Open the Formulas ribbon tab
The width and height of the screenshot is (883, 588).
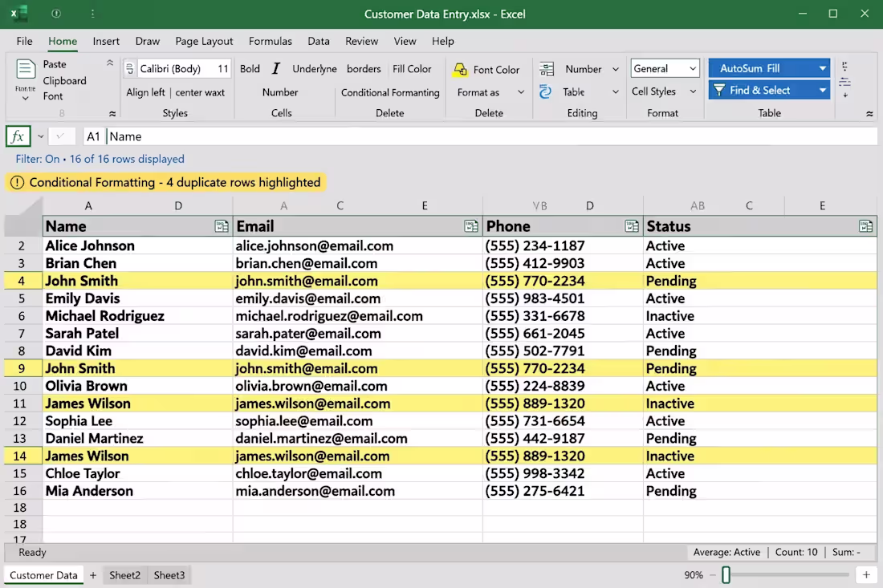click(x=271, y=41)
